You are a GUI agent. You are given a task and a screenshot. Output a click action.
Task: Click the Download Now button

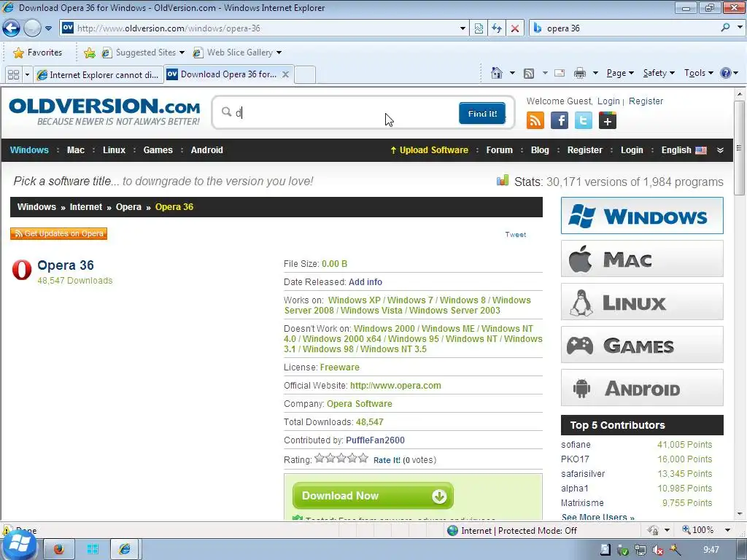[x=373, y=496]
